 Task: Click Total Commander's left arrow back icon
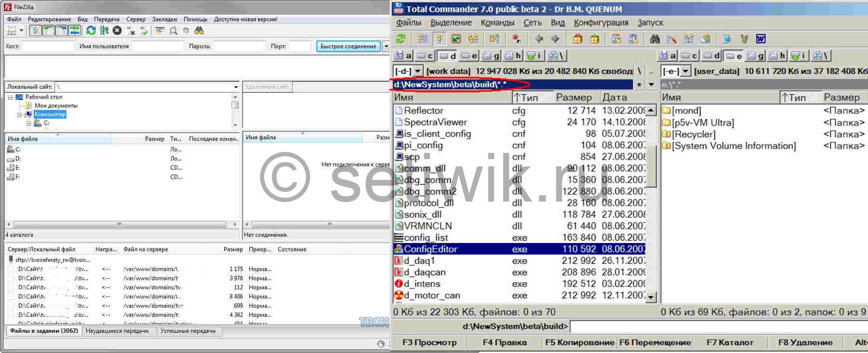tap(539, 39)
